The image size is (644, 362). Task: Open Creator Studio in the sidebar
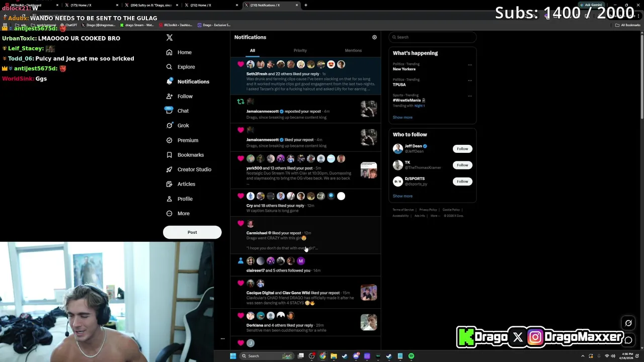tap(188, 169)
